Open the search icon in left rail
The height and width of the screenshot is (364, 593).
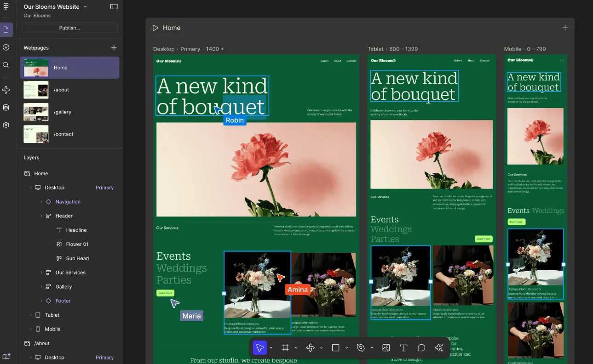(x=6, y=65)
